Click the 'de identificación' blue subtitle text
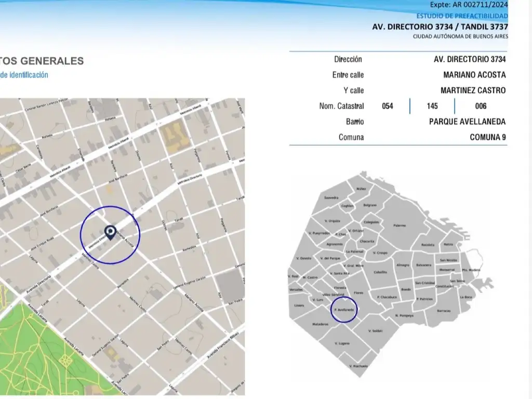Image resolution: width=532 pixels, height=399 pixels. (24, 75)
